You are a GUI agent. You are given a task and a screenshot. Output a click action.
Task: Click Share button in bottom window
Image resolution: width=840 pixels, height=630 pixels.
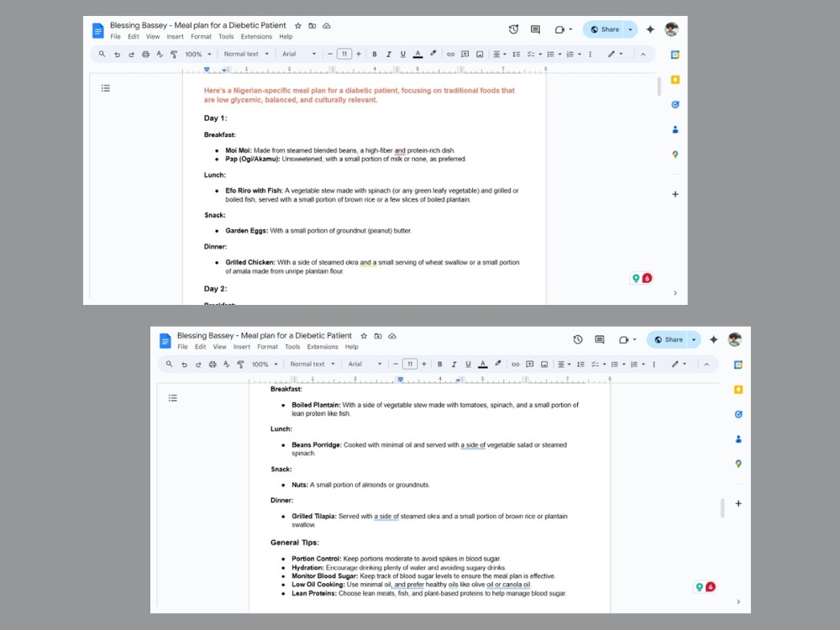668,339
